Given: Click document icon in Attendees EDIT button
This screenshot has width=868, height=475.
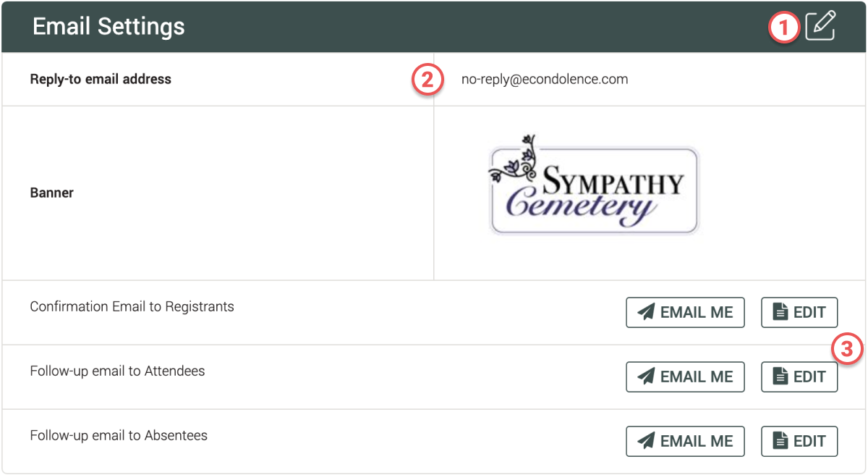Looking at the screenshot, I should coord(780,377).
